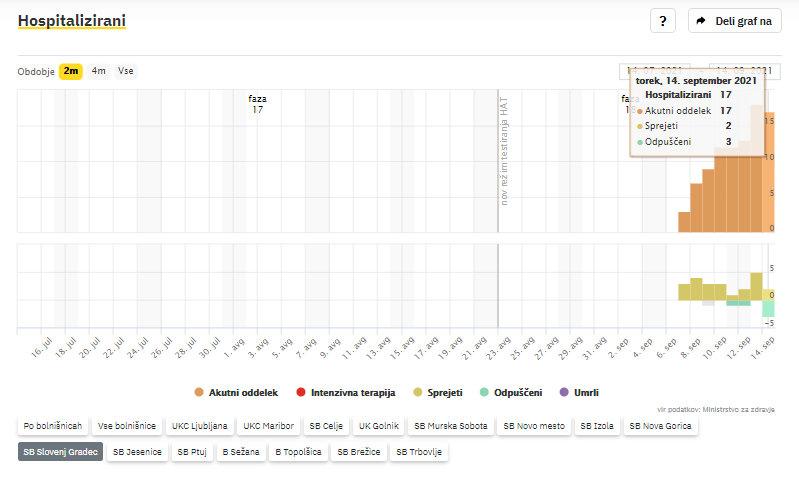Select SB Murska Sobota hospital
799x481 pixels.
453,426
